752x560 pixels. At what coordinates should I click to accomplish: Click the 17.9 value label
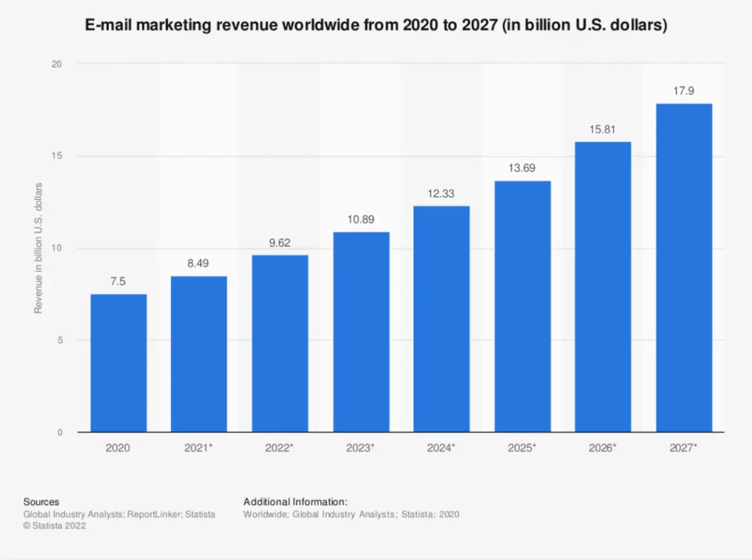point(684,91)
